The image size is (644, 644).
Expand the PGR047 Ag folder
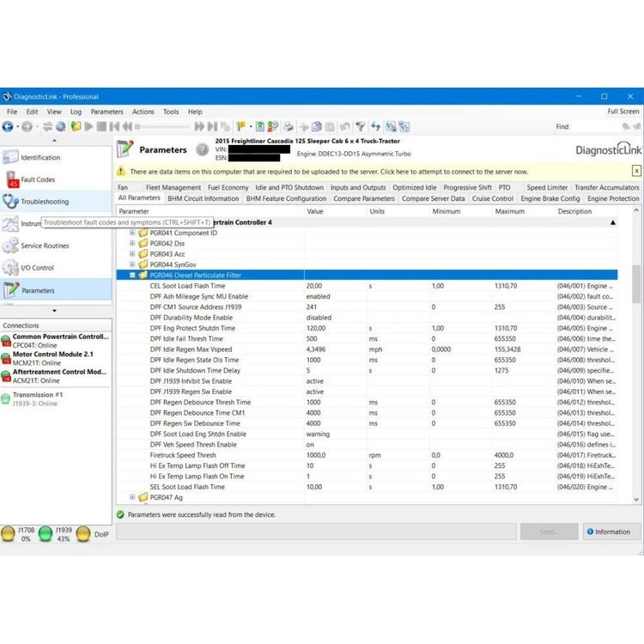tap(133, 497)
